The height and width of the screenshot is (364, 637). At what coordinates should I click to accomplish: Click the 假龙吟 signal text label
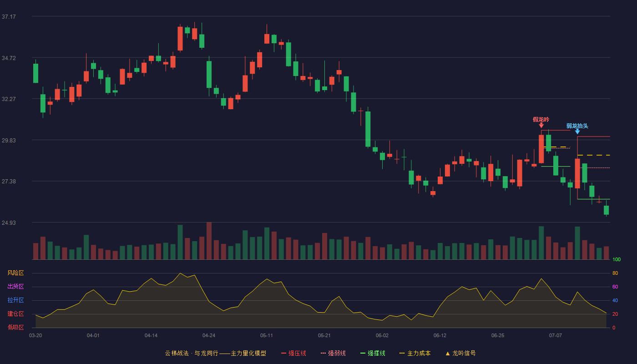[541, 120]
